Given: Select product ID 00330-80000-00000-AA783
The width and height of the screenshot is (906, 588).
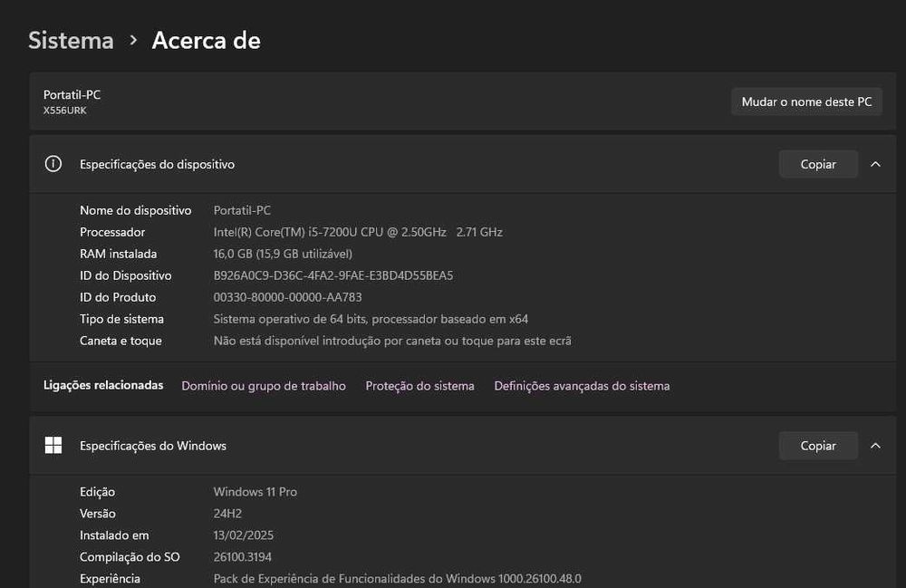Looking at the screenshot, I should [x=288, y=297].
